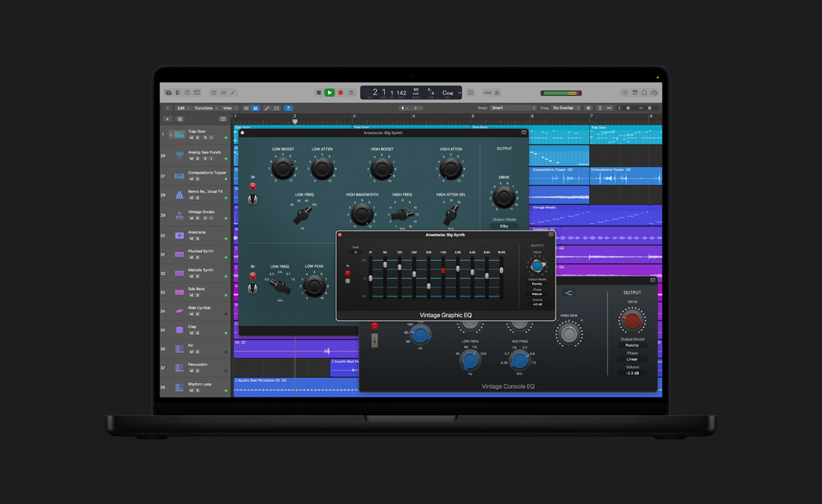The image size is (822, 504).
Task: Click the Metronome icon in the control bar
Action: tap(496, 93)
